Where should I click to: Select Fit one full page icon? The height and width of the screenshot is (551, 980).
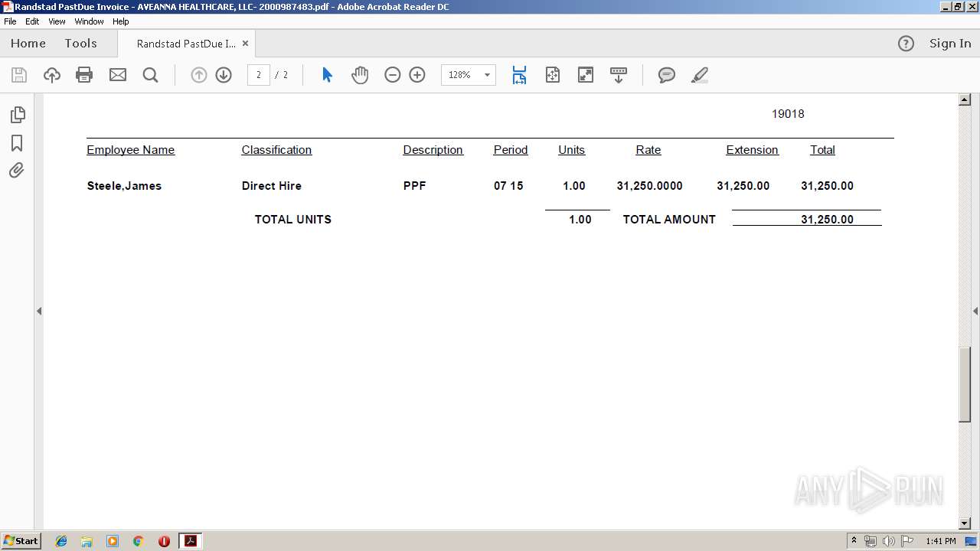click(553, 75)
